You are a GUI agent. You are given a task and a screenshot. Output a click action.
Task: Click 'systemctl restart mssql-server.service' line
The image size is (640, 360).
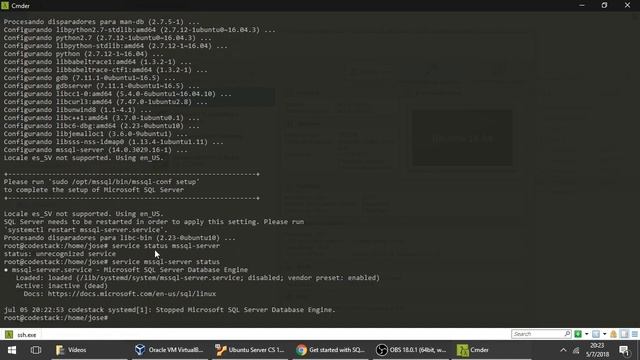click(86, 230)
